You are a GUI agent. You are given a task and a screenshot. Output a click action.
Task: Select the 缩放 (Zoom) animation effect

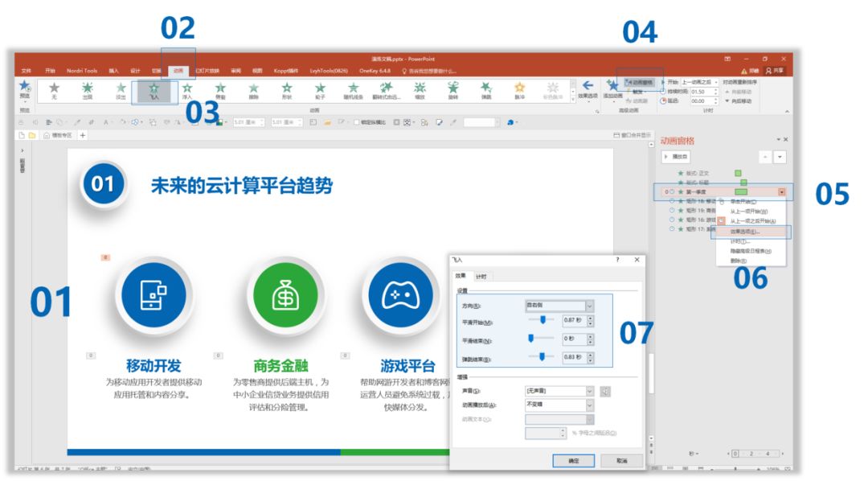point(420,90)
